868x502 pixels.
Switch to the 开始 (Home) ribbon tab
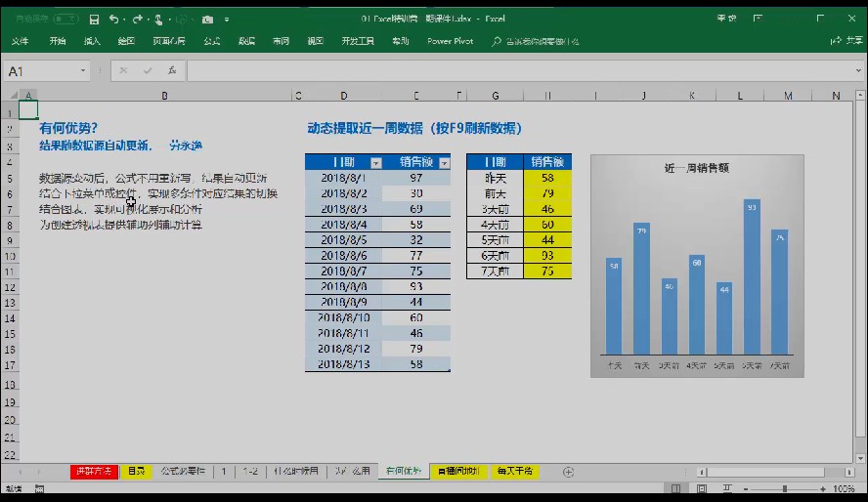[x=58, y=41]
